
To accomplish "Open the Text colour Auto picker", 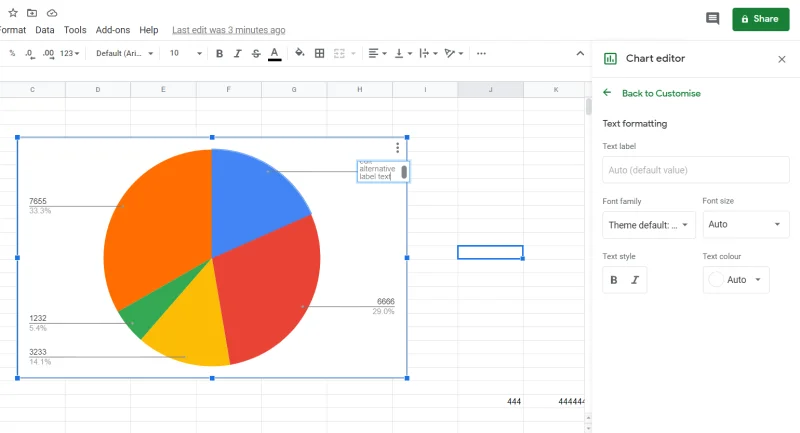I will [736, 279].
